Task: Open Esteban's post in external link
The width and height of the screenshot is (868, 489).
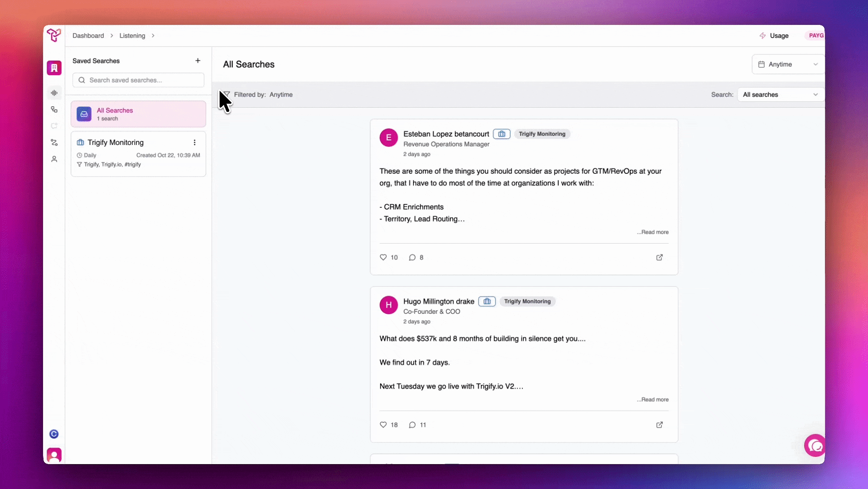Action: pos(659,258)
